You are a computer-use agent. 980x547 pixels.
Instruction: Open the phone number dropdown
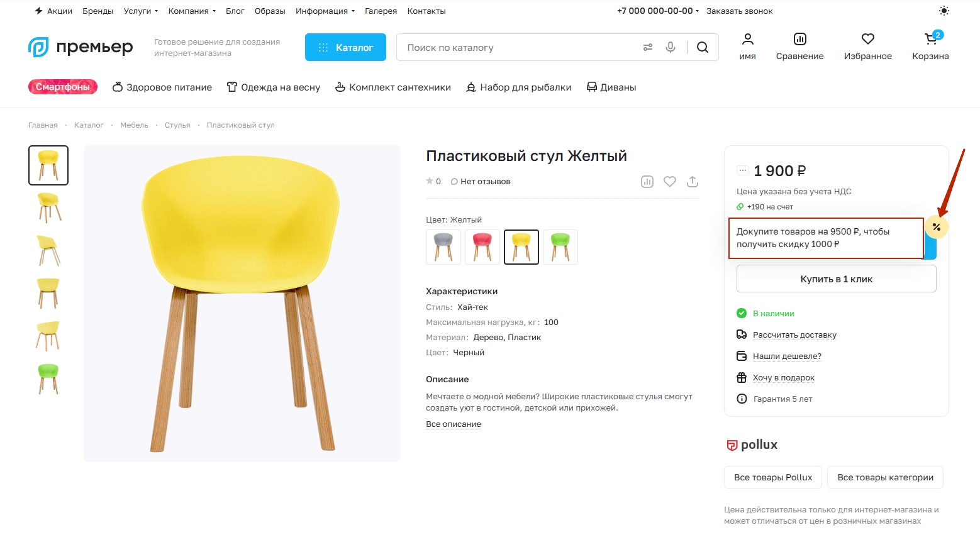[x=658, y=11]
